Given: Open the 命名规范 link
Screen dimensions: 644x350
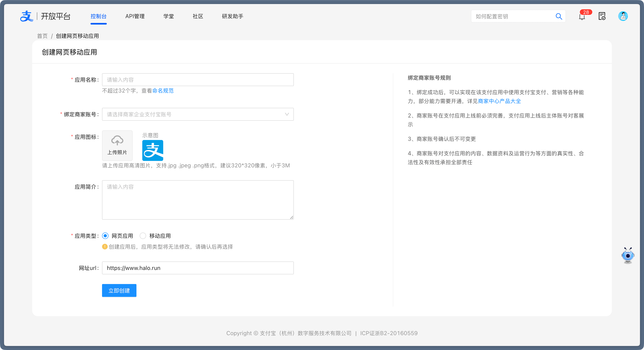Looking at the screenshot, I should [x=163, y=91].
